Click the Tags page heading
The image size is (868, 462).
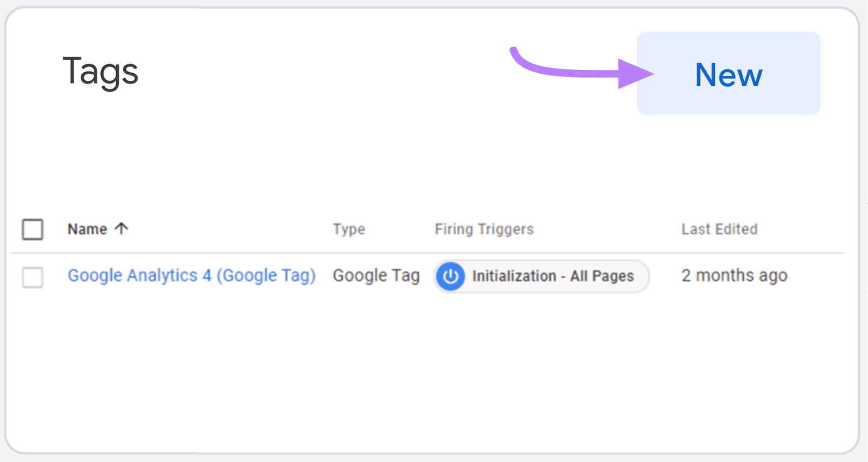tap(100, 72)
